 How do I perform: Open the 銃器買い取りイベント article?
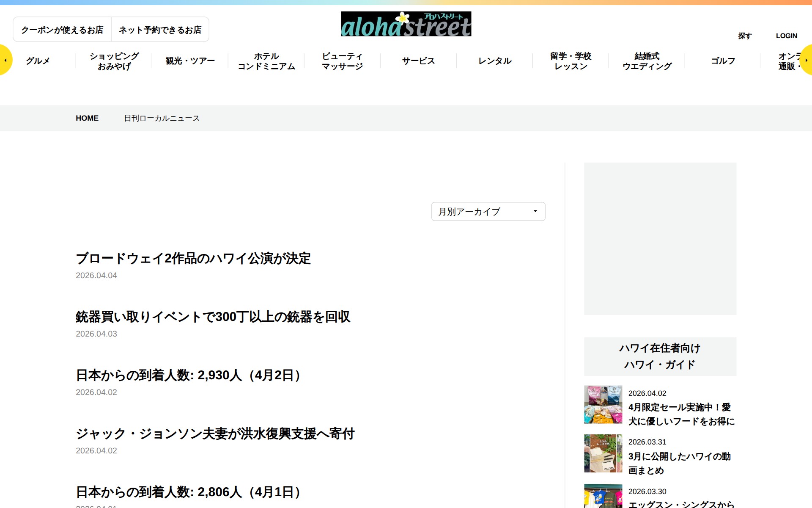coord(213,317)
